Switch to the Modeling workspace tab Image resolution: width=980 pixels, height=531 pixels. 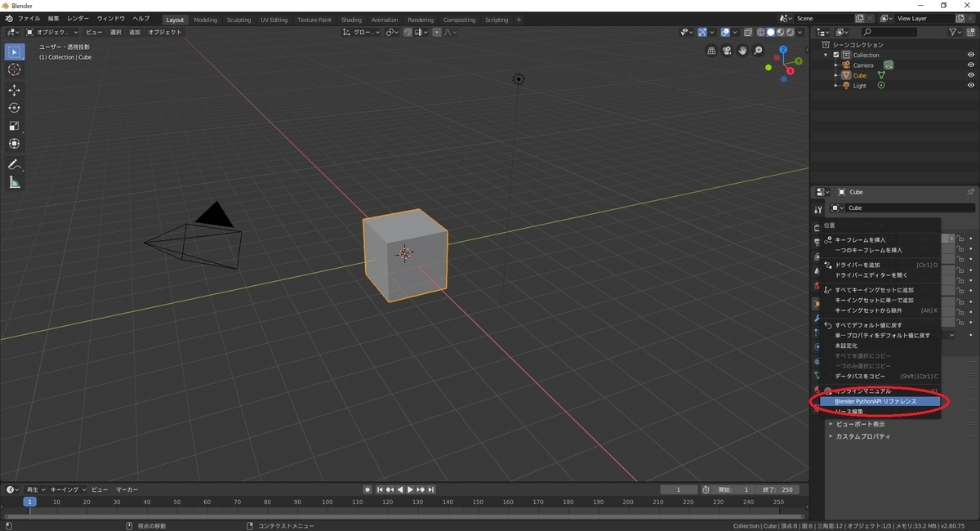206,20
